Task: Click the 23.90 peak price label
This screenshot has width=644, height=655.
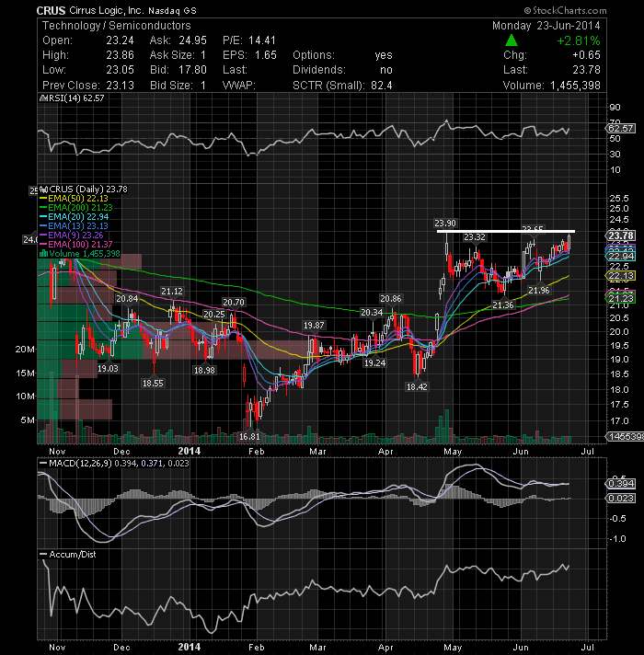Action: pyautogui.click(x=445, y=223)
